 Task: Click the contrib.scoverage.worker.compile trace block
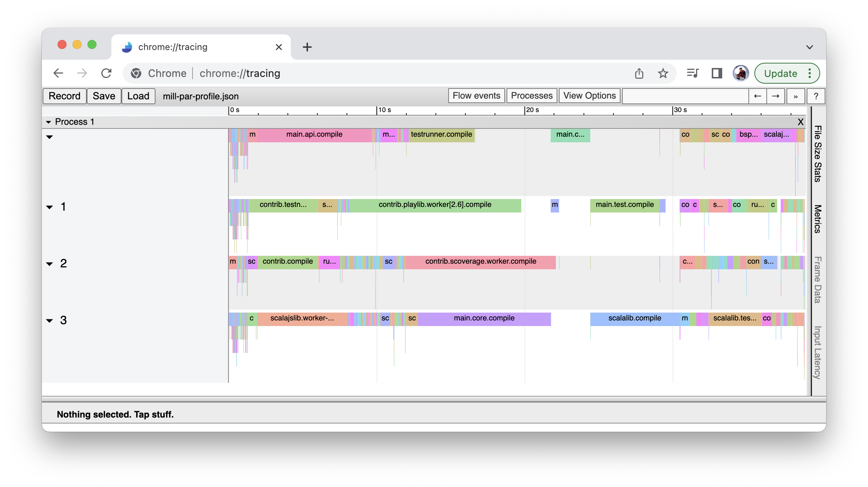pyautogui.click(x=479, y=261)
